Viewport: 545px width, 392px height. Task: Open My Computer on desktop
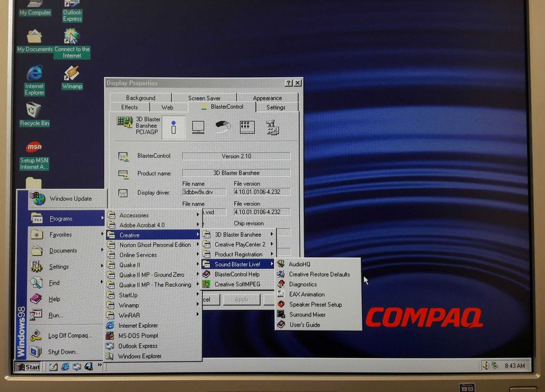(x=35, y=8)
